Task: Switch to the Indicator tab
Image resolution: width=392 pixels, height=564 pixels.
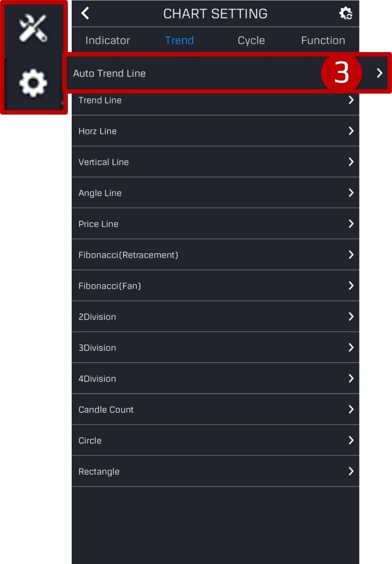Action: click(108, 41)
